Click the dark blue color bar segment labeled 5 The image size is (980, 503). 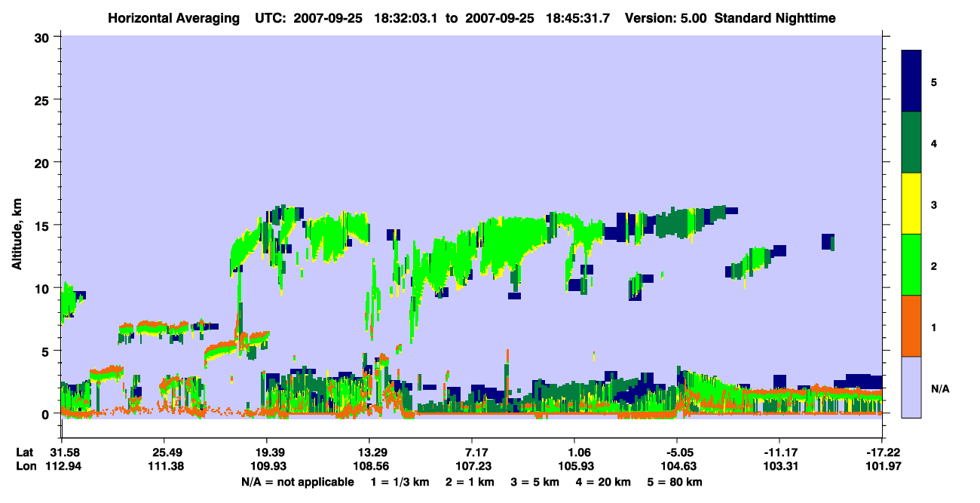pyautogui.click(x=911, y=81)
